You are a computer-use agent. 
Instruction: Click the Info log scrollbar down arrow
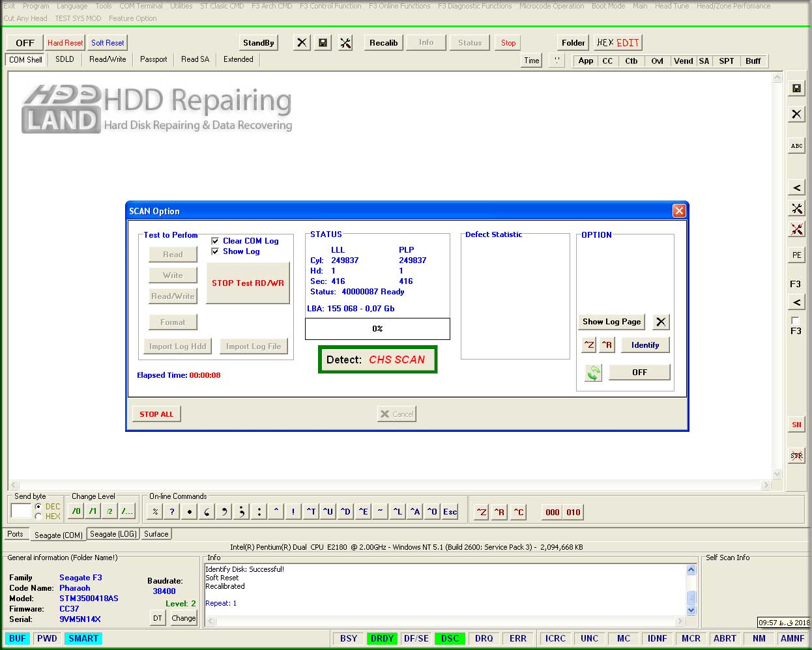(691, 611)
